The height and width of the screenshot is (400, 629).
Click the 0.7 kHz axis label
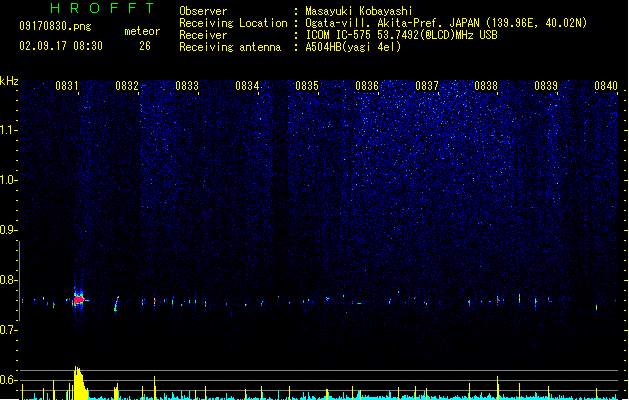pyautogui.click(x=9, y=330)
